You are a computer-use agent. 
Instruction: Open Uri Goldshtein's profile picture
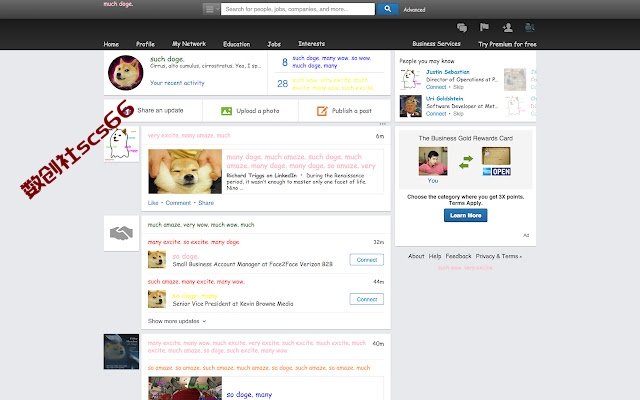click(x=410, y=106)
